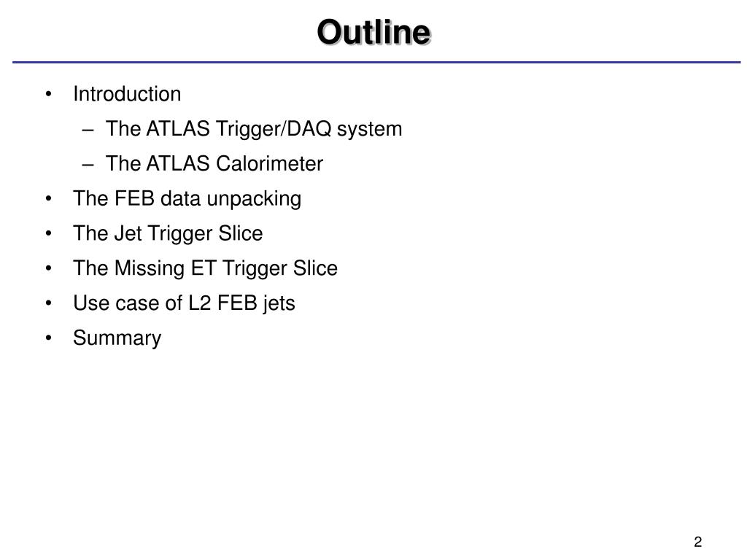Click the bullet dot before Introduction
Viewport: 747px width, 560px height.
(48, 95)
